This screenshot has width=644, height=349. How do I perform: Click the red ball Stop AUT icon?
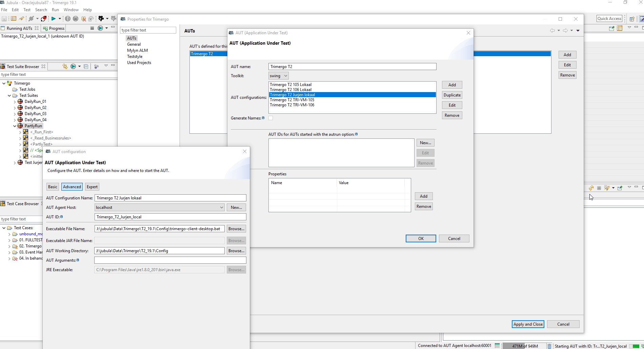pos(44,19)
